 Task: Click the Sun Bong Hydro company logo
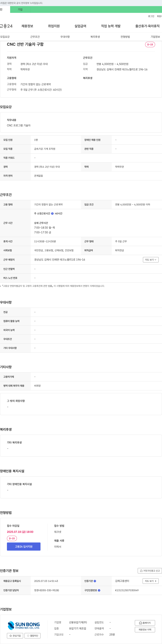click(x=24, y=625)
